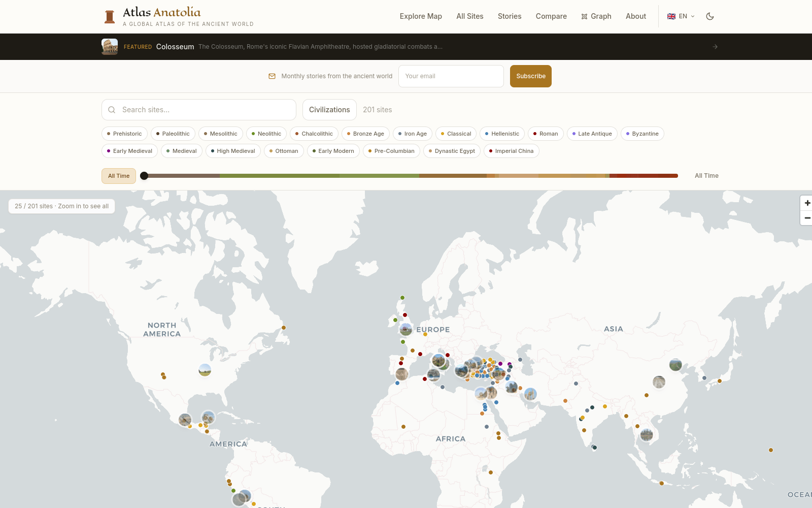Toggle the Pre-Columbian filter chip

click(391, 151)
